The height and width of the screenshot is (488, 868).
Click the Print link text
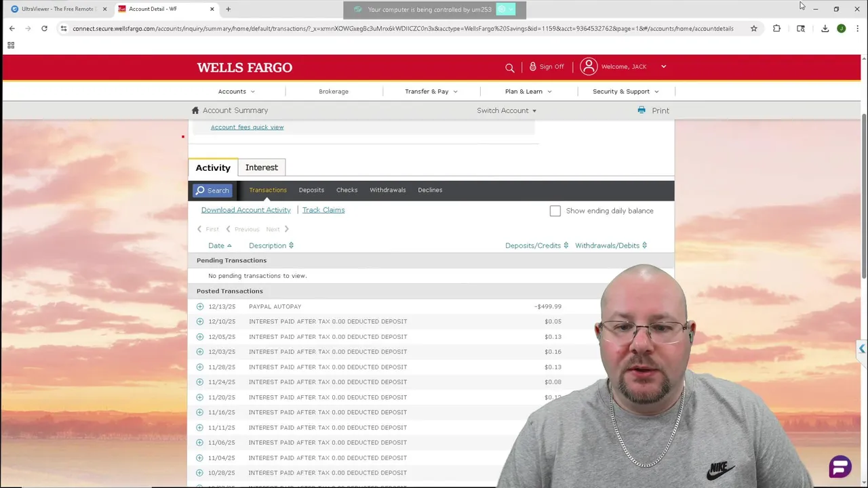pos(660,110)
